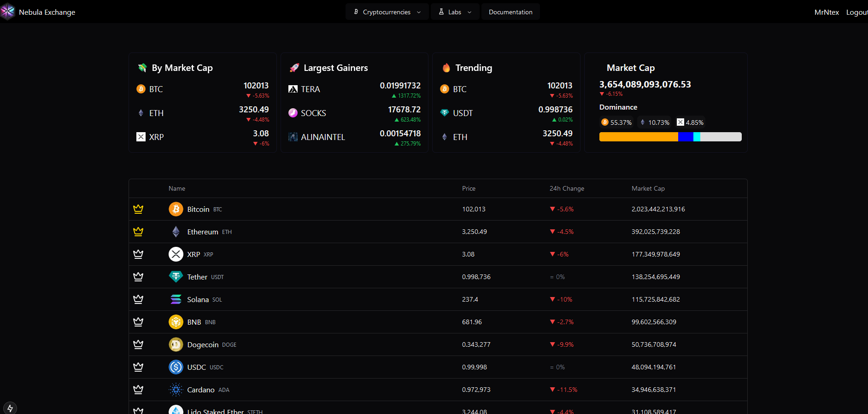Click TERA price 0.01991732
The height and width of the screenshot is (414, 868).
click(400, 86)
